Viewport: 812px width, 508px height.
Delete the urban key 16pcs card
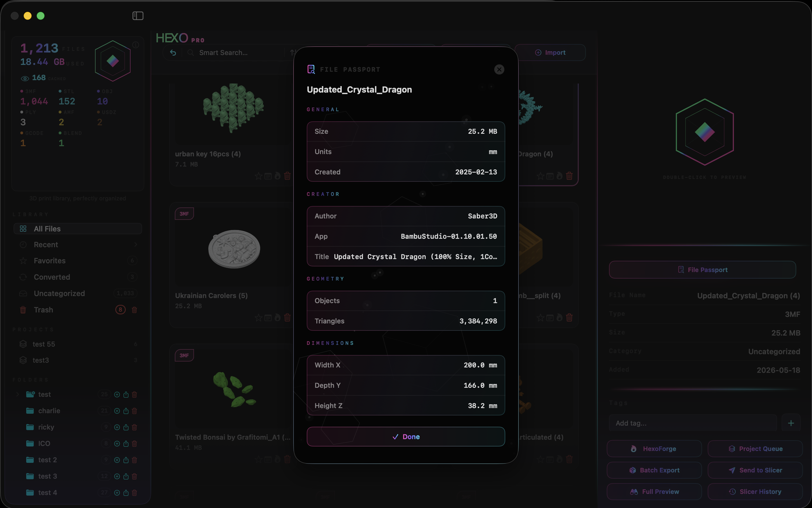pos(287,176)
